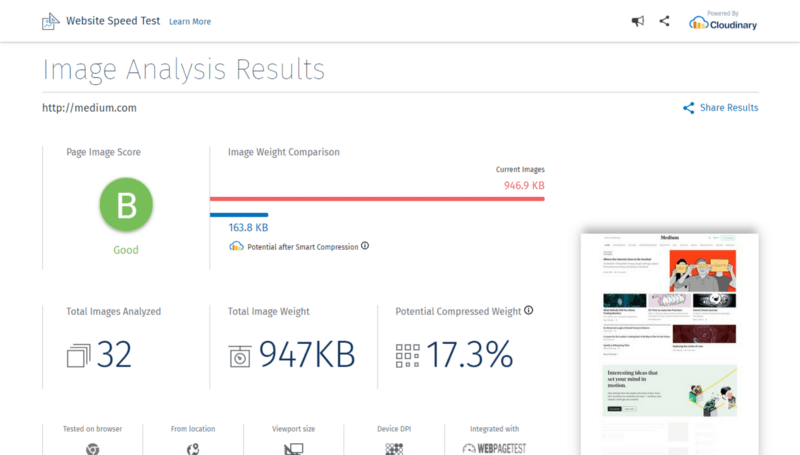Click the Total Images Analyzed label
Screen dimensions: 800x455
(113, 311)
